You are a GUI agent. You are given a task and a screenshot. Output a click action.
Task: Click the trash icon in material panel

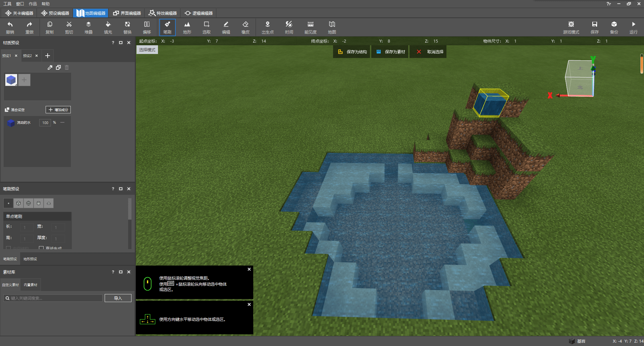coord(67,67)
